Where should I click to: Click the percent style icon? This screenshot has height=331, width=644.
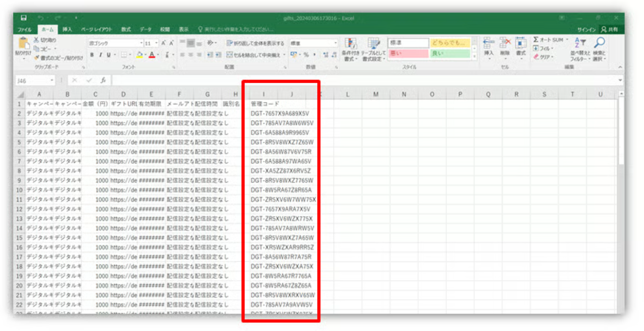[x=306, y=55]
